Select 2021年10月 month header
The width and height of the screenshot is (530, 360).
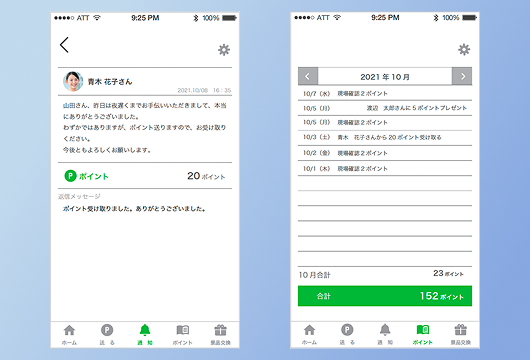[x=385, y=77]
